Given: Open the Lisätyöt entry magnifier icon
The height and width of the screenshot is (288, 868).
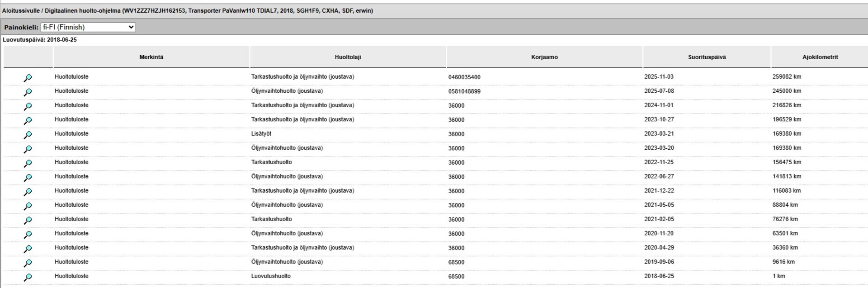Looking at the screenshot, I should click(28, 135).
